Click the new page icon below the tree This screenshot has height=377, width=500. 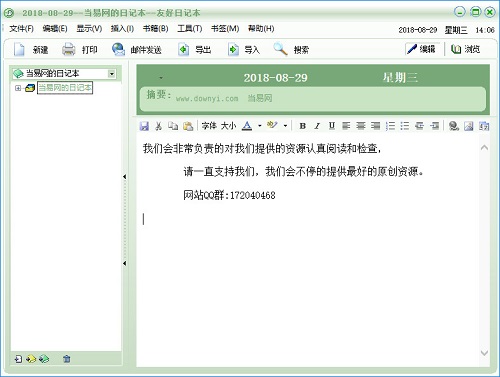[19, 359]
